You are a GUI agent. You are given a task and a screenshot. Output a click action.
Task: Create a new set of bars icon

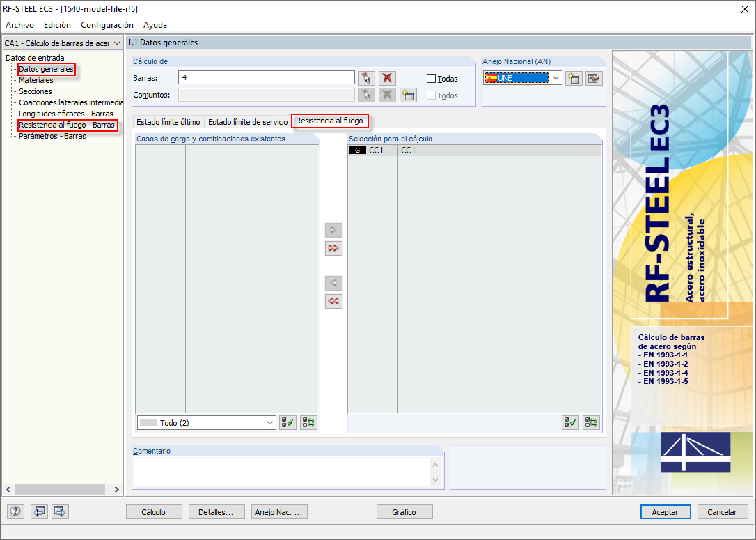(x=408, y=95)
